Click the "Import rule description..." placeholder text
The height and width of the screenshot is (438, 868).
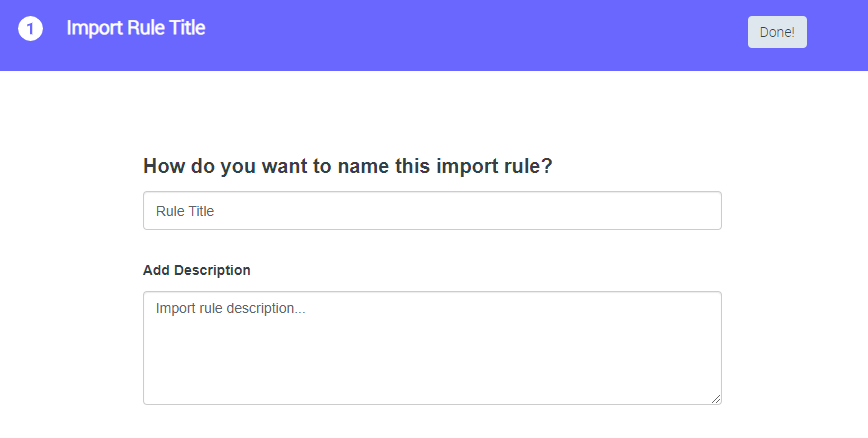[x=230, y=309]
